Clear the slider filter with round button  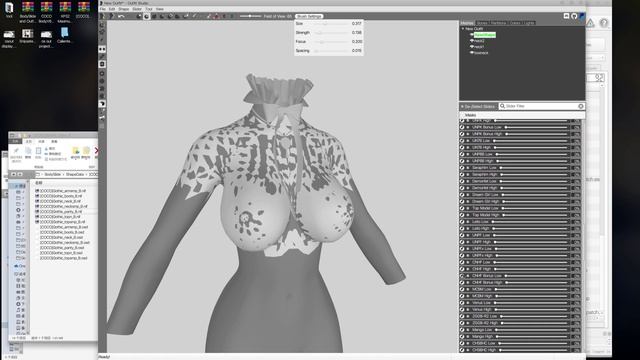pyautogui.click(x=581, y=106)
